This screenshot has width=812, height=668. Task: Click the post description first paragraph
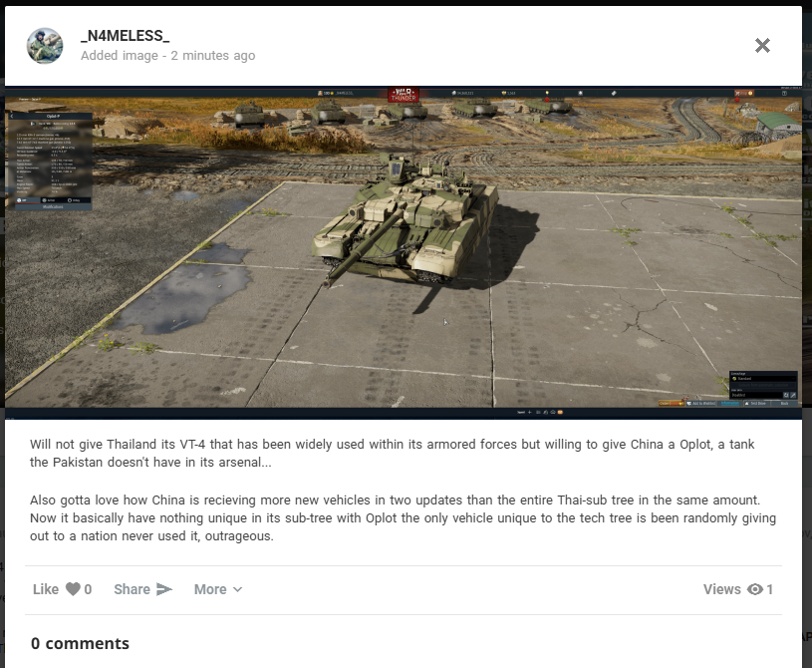392,453
